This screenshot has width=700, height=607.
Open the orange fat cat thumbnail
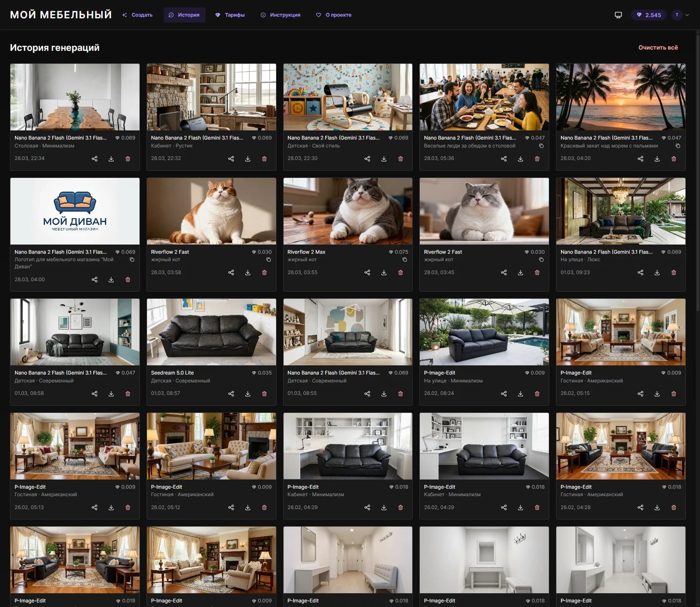click(211, 211)
